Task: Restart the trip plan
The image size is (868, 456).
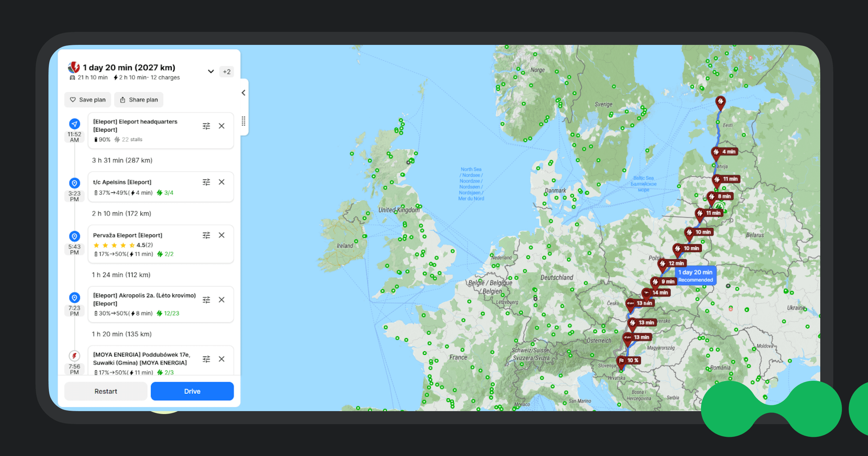Action: tap(105, 391)
